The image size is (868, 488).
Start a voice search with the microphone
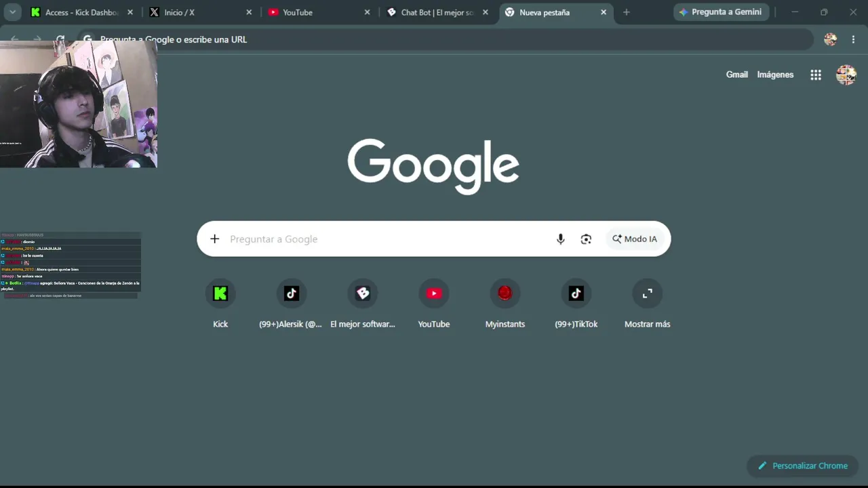[561, 239]
